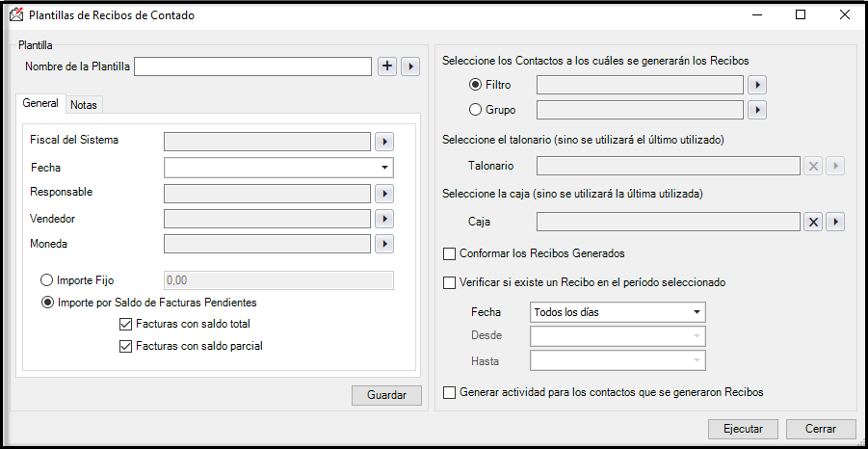
Task: Select the Importe Fijo radio option
Action: [47, 280]
